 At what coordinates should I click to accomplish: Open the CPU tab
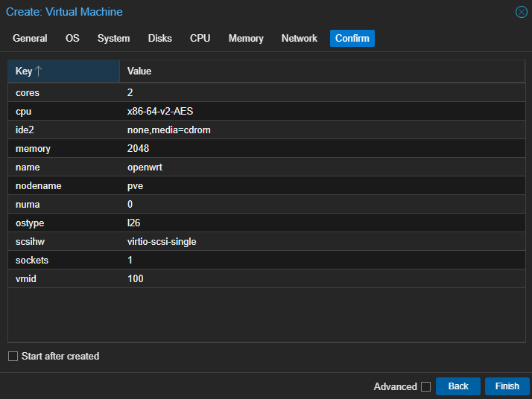(x=200, y=38)
